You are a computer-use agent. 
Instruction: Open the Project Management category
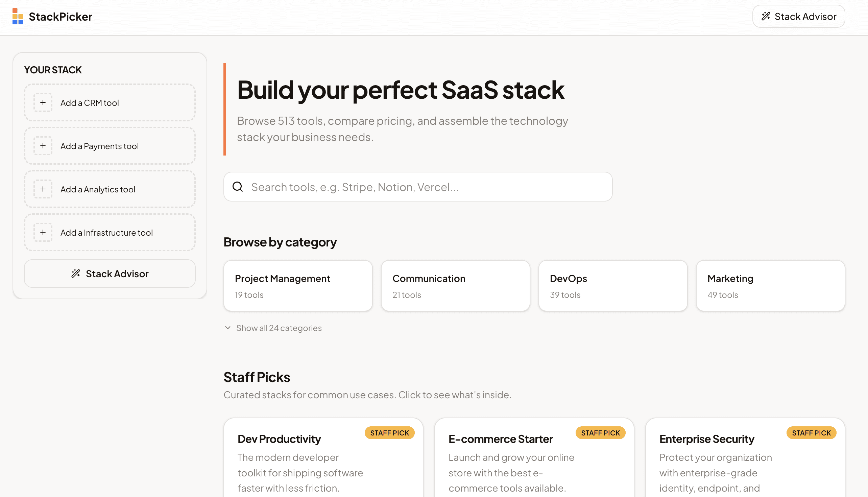(297, 285)
